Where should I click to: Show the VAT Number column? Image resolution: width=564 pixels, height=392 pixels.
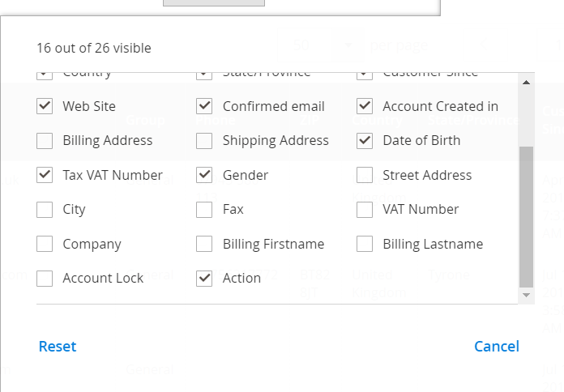365,210
